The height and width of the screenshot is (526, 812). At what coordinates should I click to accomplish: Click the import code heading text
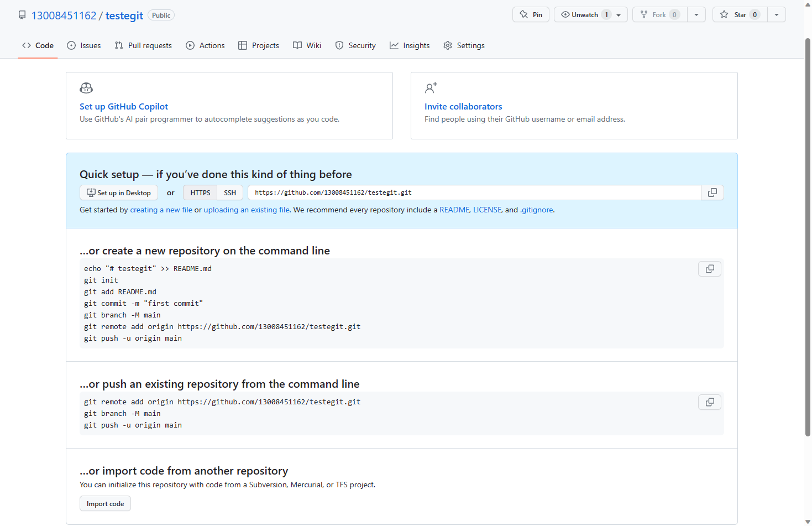coord(184,471)
